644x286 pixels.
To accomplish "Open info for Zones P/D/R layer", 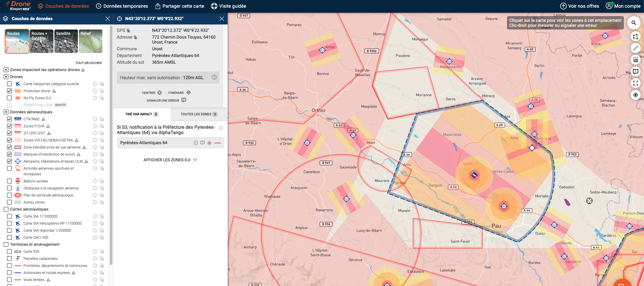I will 95,126.
